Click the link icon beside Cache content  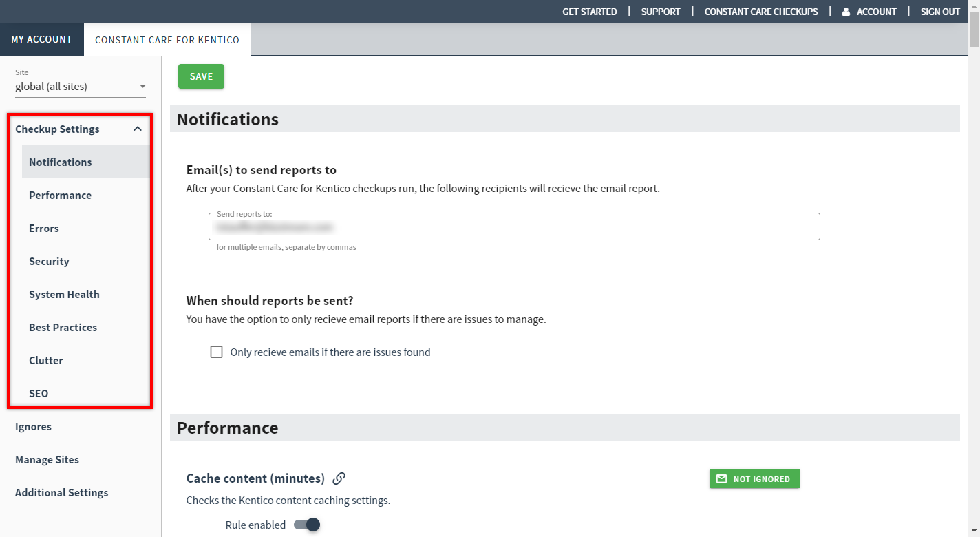click(x=339, y=478)
